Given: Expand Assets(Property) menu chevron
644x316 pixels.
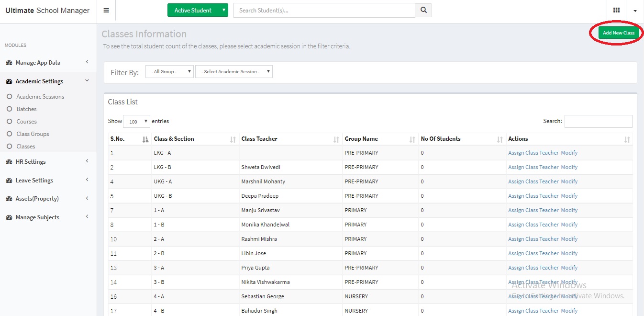Looking at the screenshot, I should 87,198.
